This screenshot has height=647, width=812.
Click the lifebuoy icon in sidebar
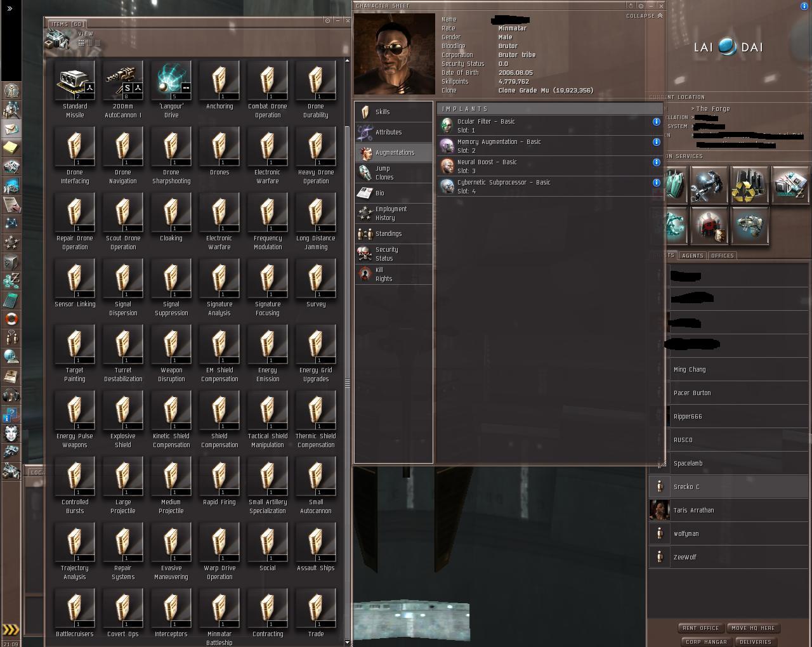(x=11, y=319)
